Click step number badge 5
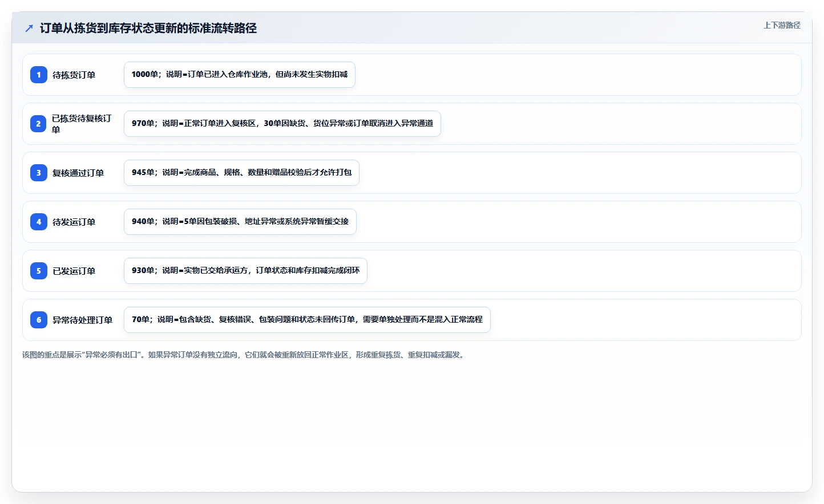The height and width of the screenshot is (504, 824). (x=39, y=271)
